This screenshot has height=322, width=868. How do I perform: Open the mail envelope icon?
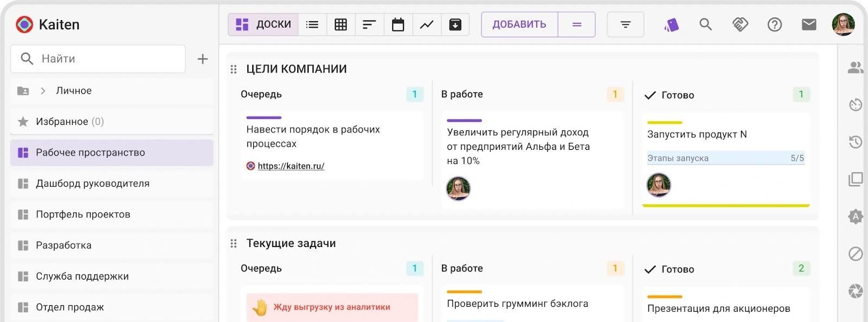point(809,24)
